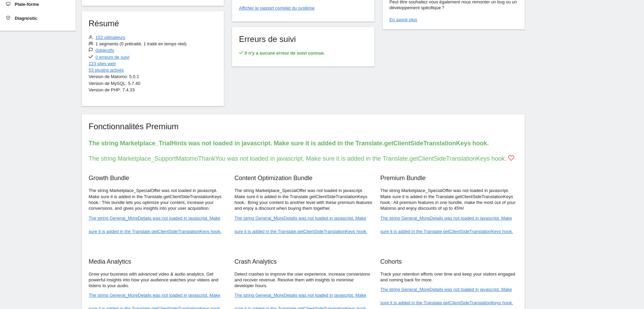644x309 pixels.
Task: Follow the En savoir plus link
Action: click(403, 20)
